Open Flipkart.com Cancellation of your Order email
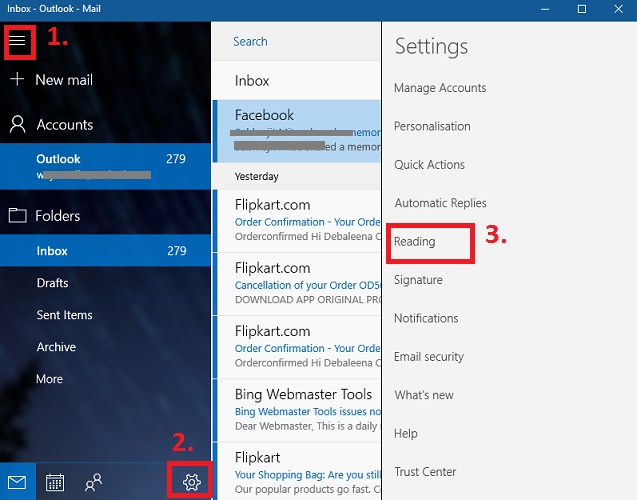 point(297,284)
